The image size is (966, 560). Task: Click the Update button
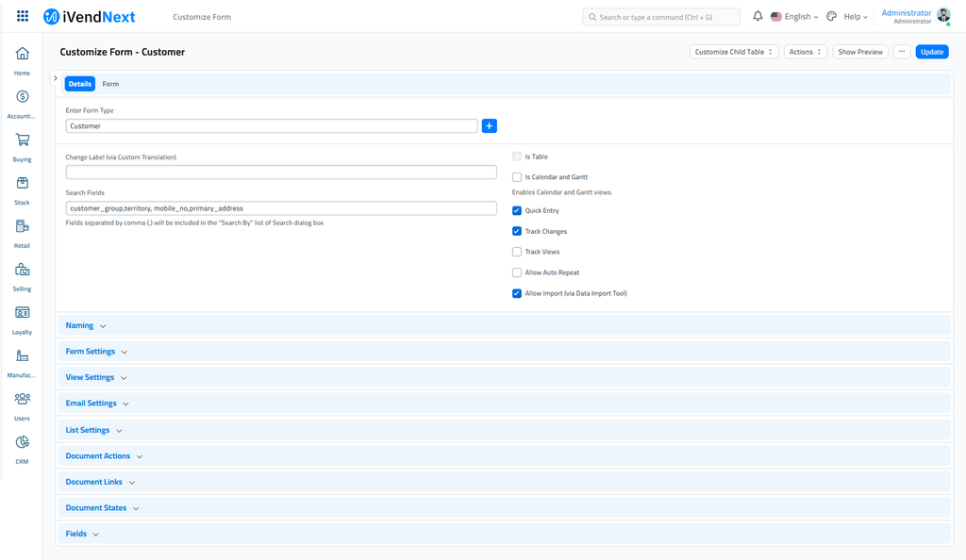point(932,52)
